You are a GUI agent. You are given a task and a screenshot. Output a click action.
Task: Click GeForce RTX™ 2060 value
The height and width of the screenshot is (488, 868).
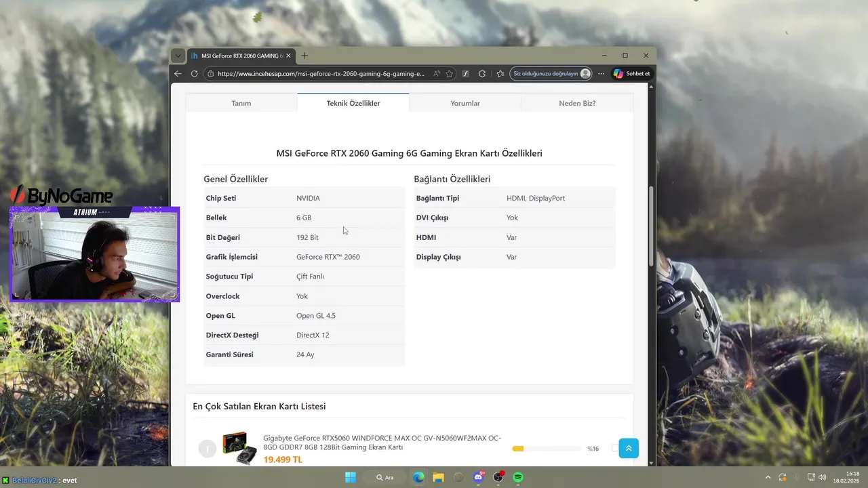[328, 257]
